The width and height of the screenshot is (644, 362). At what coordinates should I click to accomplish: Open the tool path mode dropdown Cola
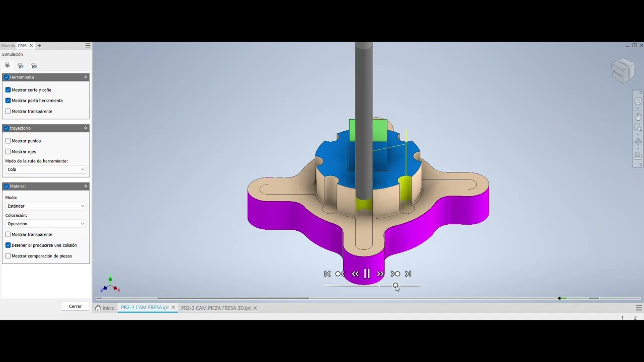coord(46,169)
